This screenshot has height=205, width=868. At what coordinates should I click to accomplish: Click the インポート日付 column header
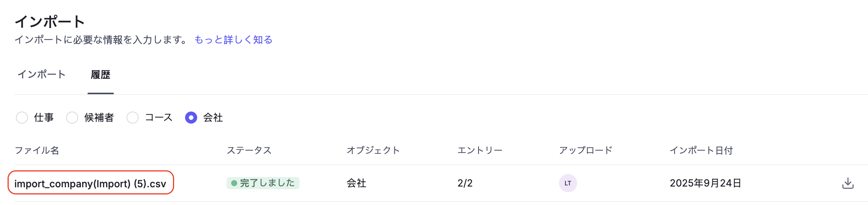[701, 150]
